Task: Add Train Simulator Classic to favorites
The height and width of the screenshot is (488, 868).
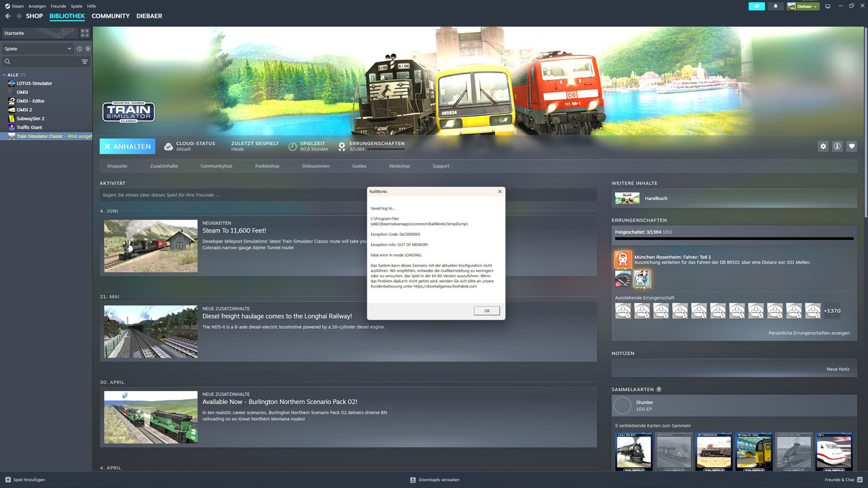Action: tap(852, 146)
